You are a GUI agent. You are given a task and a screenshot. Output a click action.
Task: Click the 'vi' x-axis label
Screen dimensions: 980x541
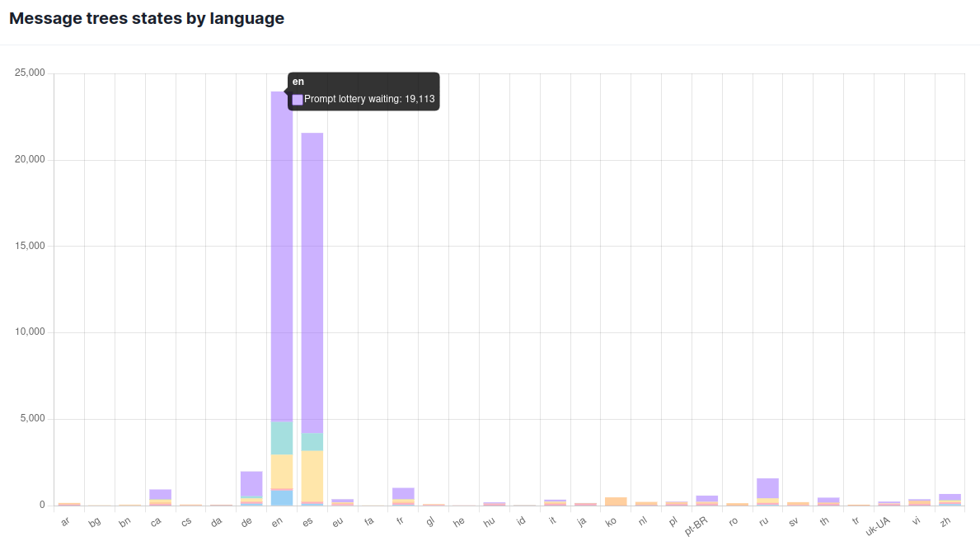917,520
